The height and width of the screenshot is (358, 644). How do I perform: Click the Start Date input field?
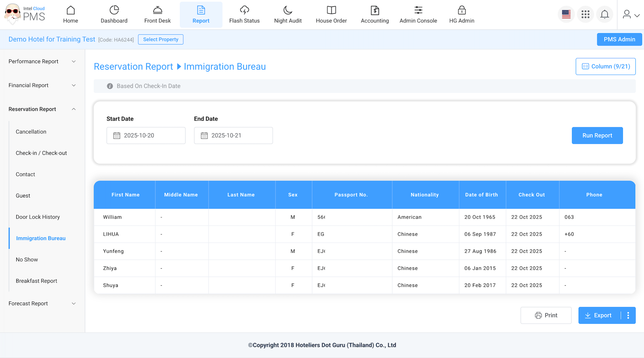146,135
